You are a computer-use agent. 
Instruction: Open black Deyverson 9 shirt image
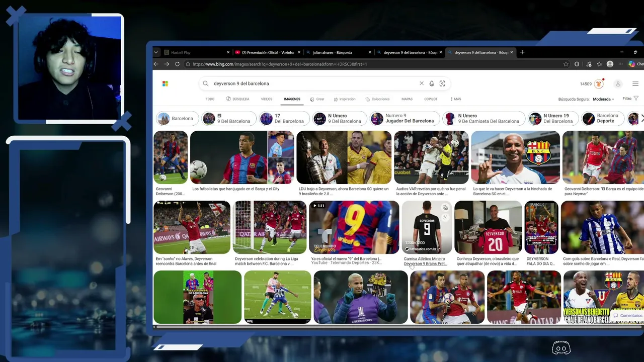click(427, 227)
